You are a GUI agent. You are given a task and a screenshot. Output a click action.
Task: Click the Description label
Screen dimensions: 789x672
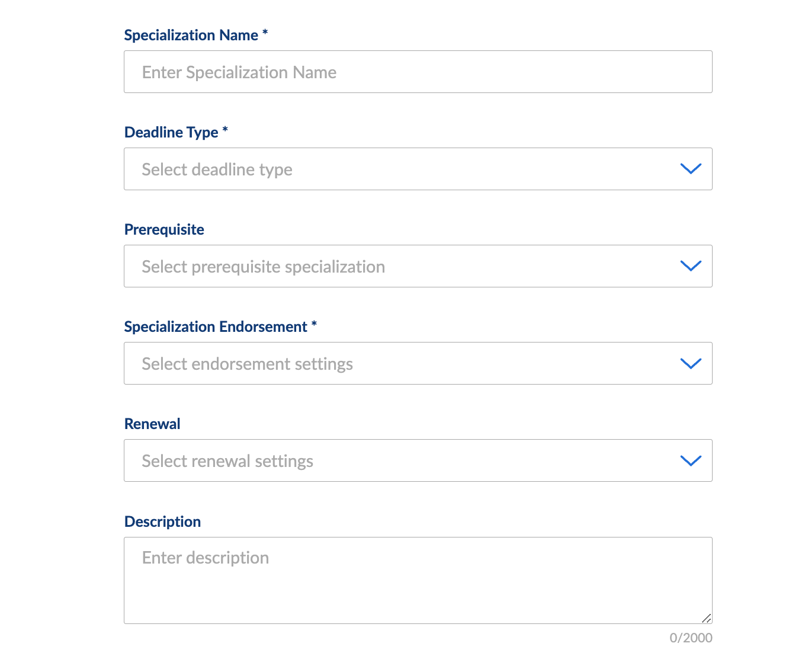[162, 521]
